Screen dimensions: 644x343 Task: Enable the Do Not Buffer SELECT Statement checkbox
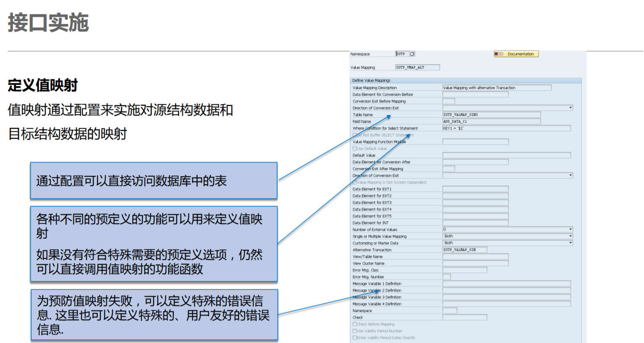[x=355, y=135]
